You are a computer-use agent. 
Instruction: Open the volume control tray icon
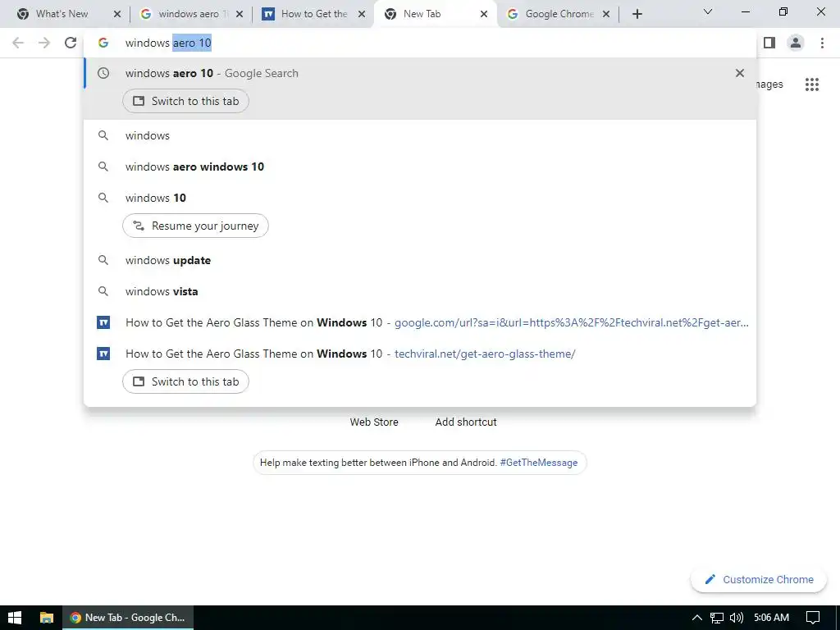point(737,618)
